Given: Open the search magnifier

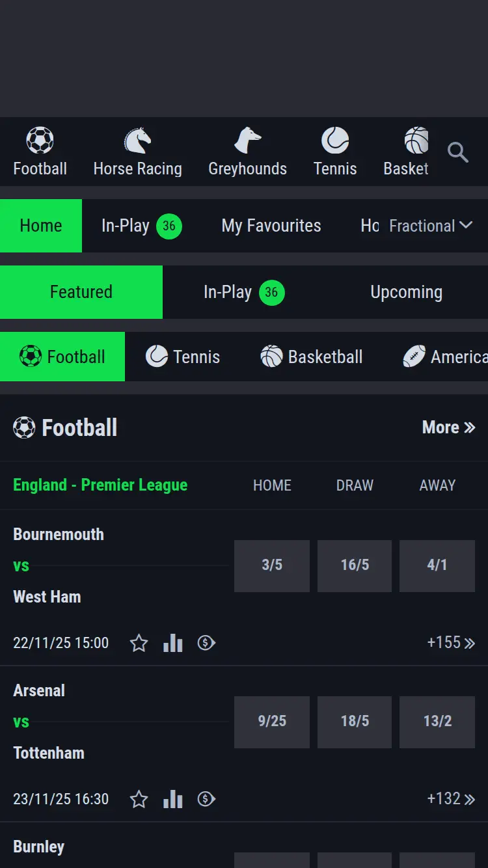Looking at the screenshot, I should pos(457,152).
